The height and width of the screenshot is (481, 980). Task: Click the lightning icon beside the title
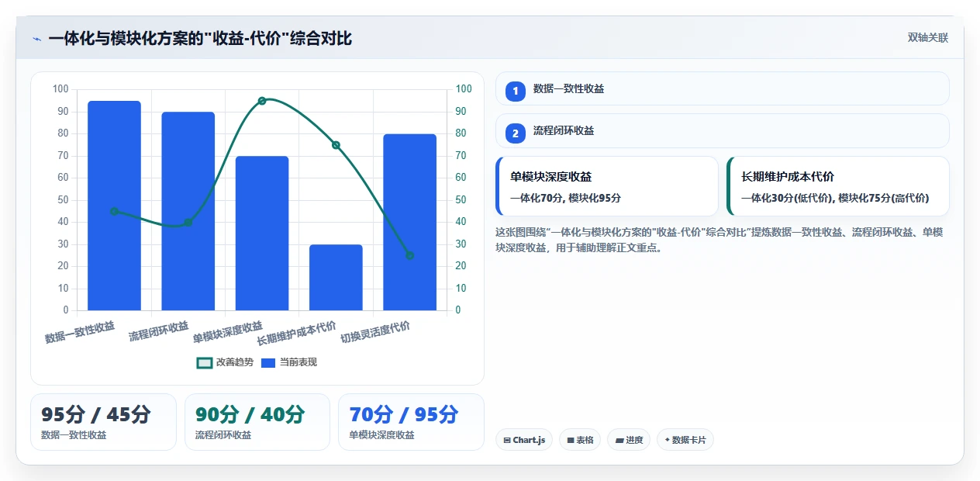36,39
